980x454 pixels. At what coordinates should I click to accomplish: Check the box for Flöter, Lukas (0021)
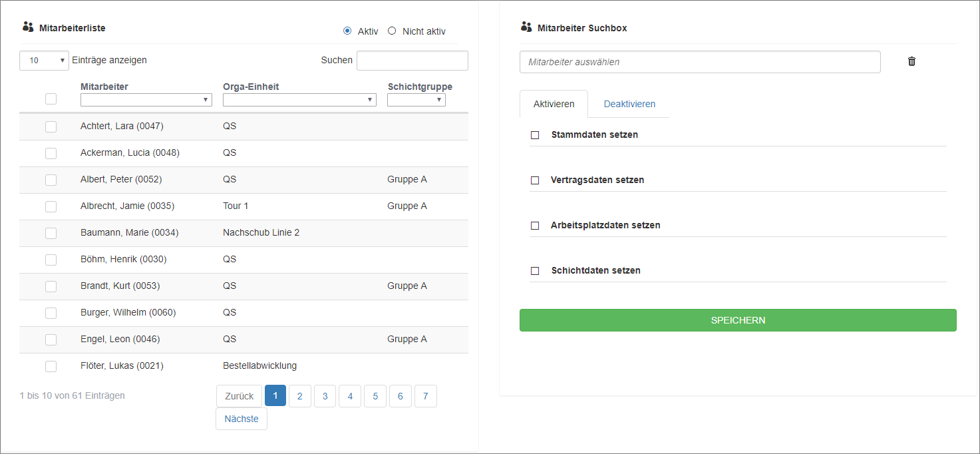click(51, 366)
